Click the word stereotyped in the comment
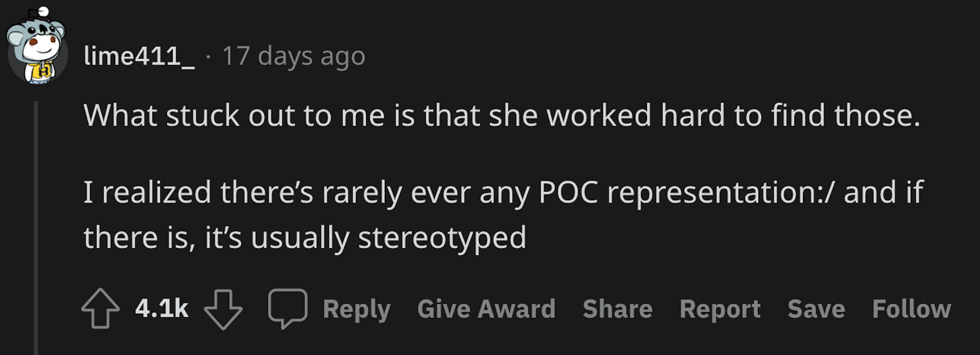Image resolution: width=980 pixels, height=355 pixels. (x=442, y=238)
